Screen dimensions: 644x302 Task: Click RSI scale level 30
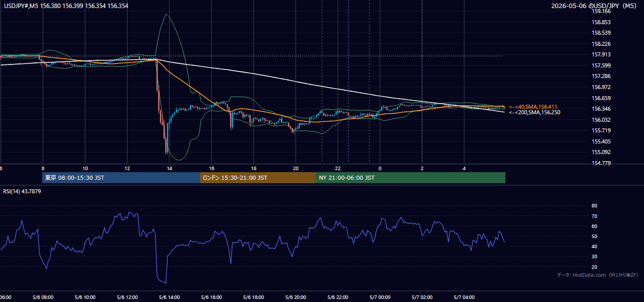[x=594, y=257]
